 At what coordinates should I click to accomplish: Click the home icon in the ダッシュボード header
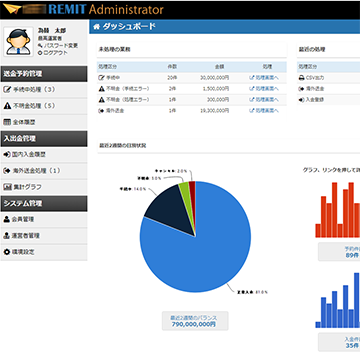pos(97,27)
